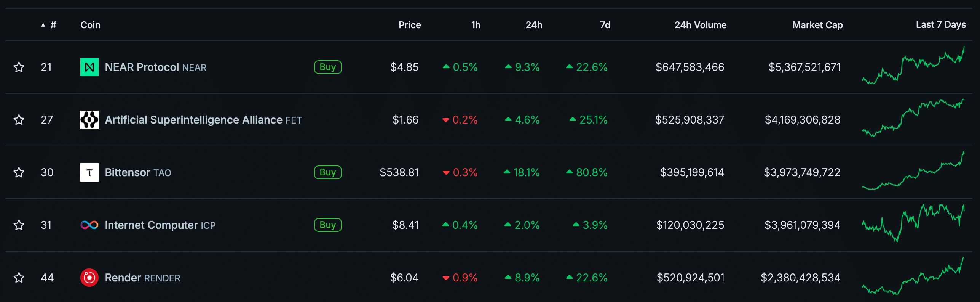This screenshot has height=302, width=980.
Task: Click the star icon next to FET
Action: point(19,120)
